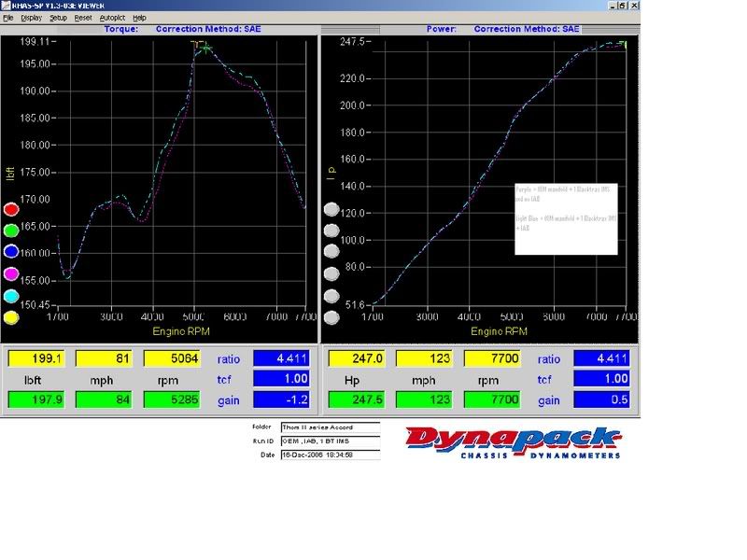The image size is (747, 560).
Task: Click the Folder field 'Thom II series Accord'
Action: tap(331, 427)
